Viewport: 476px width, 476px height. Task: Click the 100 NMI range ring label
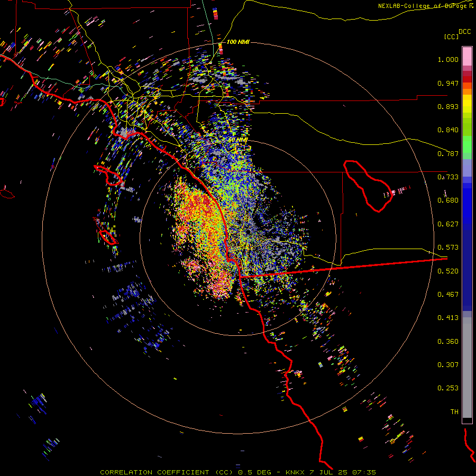[x=238, y=42]
